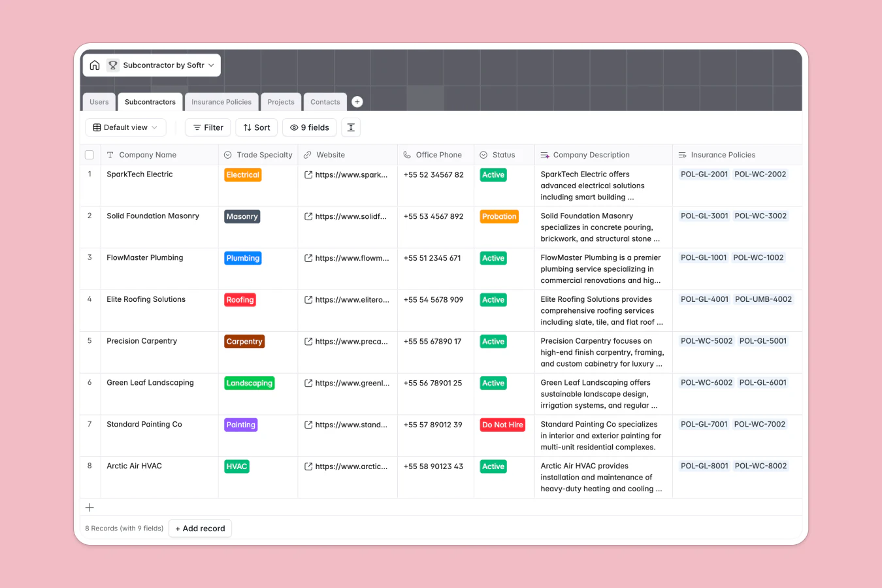This screenshot has height=588, width=882.
Task: Select the Arctic Air HVAC company name cell
Action: pos(159,477)
